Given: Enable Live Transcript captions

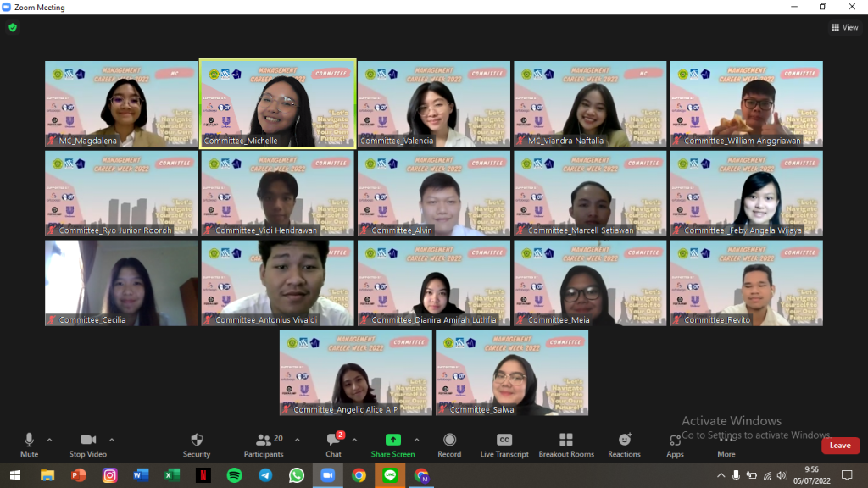Looking at the screenshot, I should click(504, 444).
